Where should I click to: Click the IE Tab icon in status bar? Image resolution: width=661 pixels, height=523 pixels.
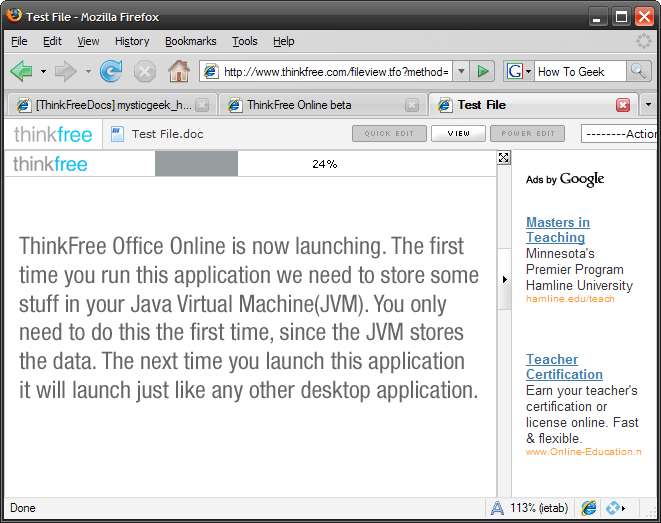589,508
